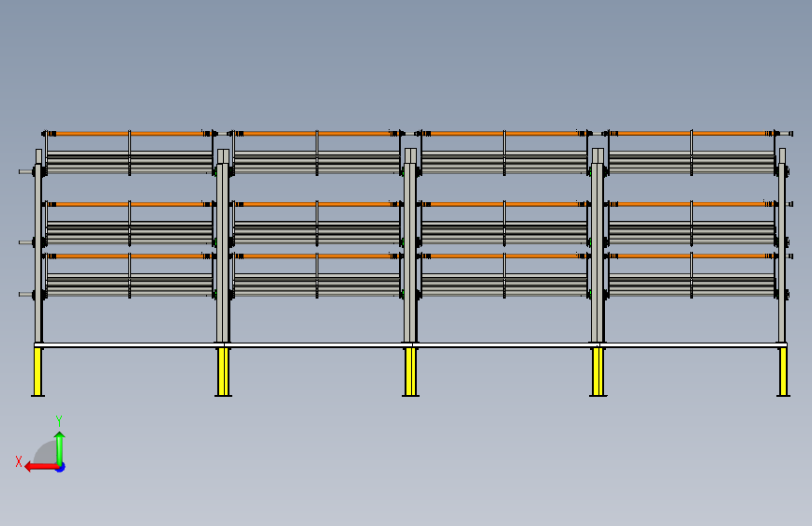The width and height of the screenshot is (812, 526).
Task: Click the green "Y" axis label
Action: (59, 420)
